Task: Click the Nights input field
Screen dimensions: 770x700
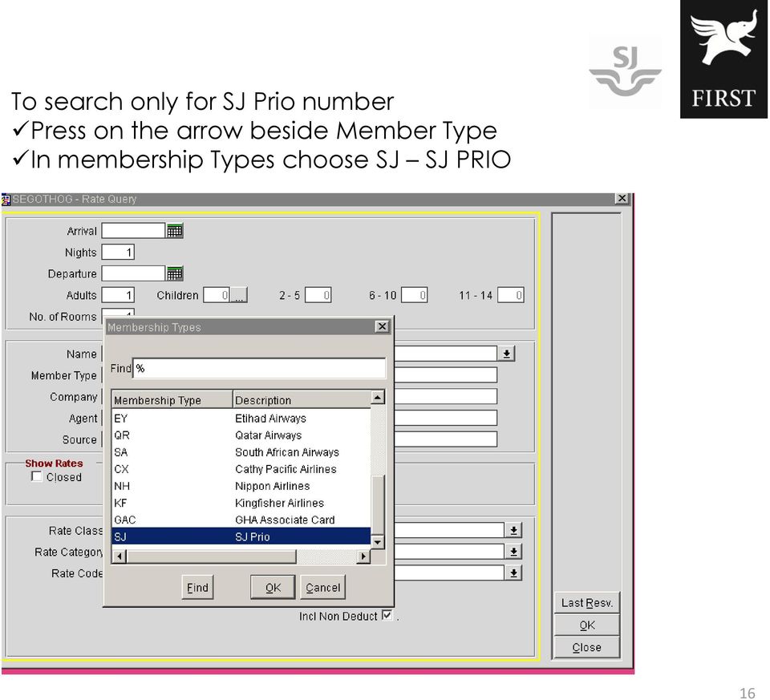Action: coord(118,253)
